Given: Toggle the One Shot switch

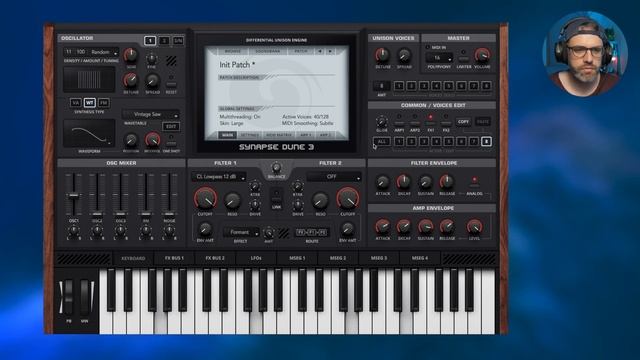Looking at the screenshot, I should tap(171, 143).
